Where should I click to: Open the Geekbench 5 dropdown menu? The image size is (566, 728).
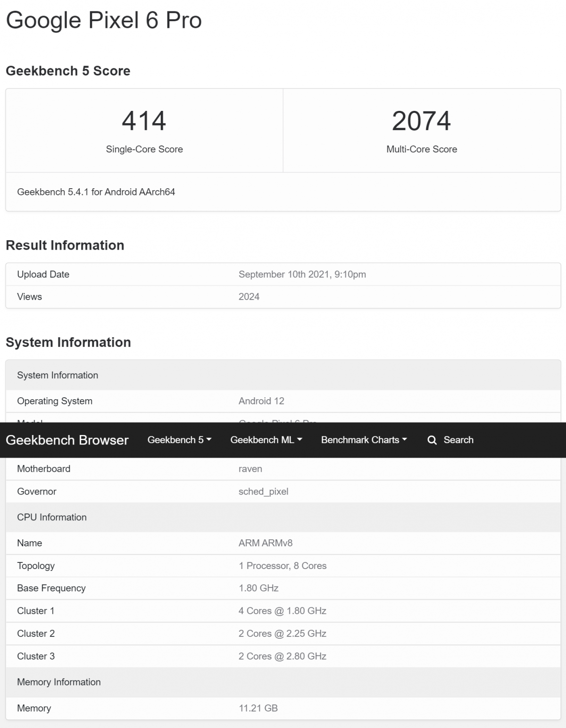click(x=179, y=440)
